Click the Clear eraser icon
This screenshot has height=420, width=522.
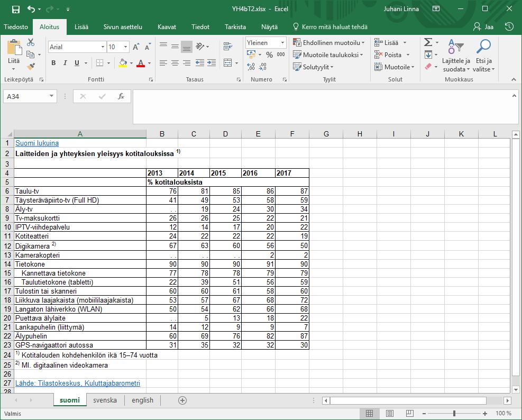click(428, 67)
